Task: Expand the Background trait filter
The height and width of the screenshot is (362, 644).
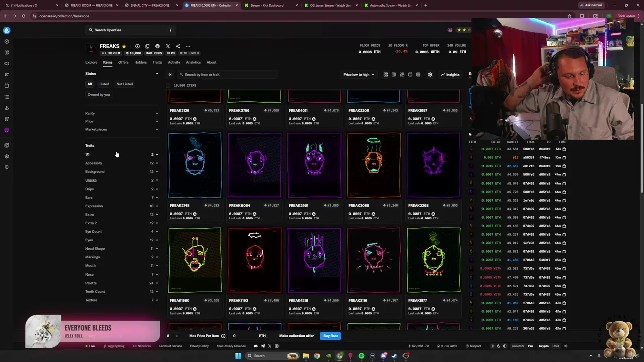Action: coord(122,171)
